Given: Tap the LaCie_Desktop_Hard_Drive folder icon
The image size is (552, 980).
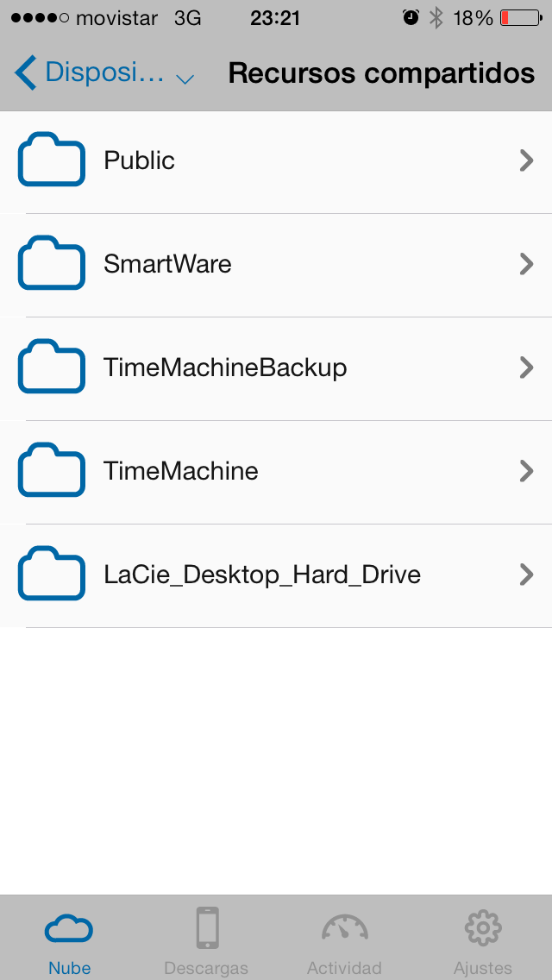Looking at the screenshot, I should click(52, 575).
